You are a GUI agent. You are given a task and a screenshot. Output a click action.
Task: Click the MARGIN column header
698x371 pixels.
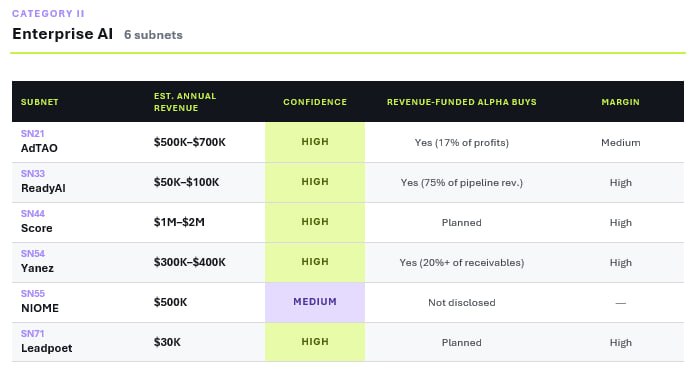(621, 102)
